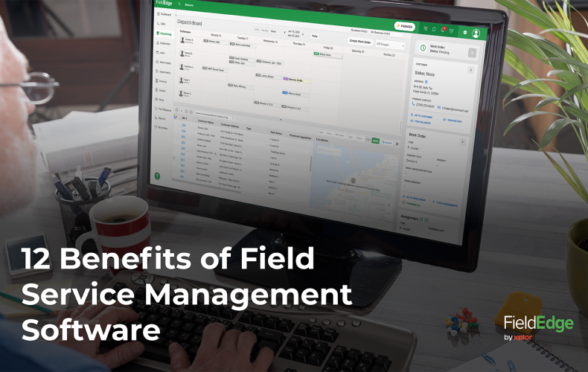Select Dispatching in the sidebar
588x372 pixels.
click(164, 33)
